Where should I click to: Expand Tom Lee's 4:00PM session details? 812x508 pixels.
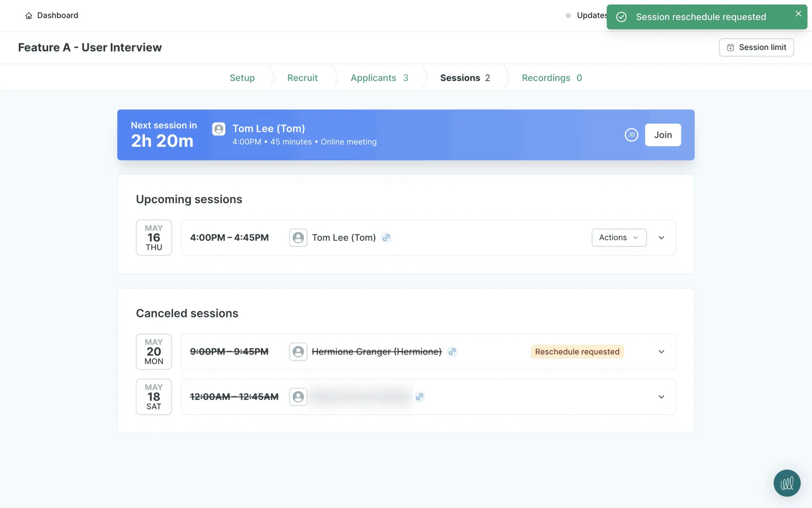point(661,238)
